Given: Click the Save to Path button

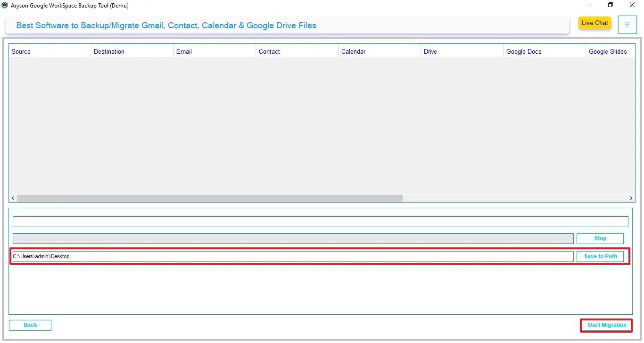Looking at the screenshot, I should [x=600, y=256].
